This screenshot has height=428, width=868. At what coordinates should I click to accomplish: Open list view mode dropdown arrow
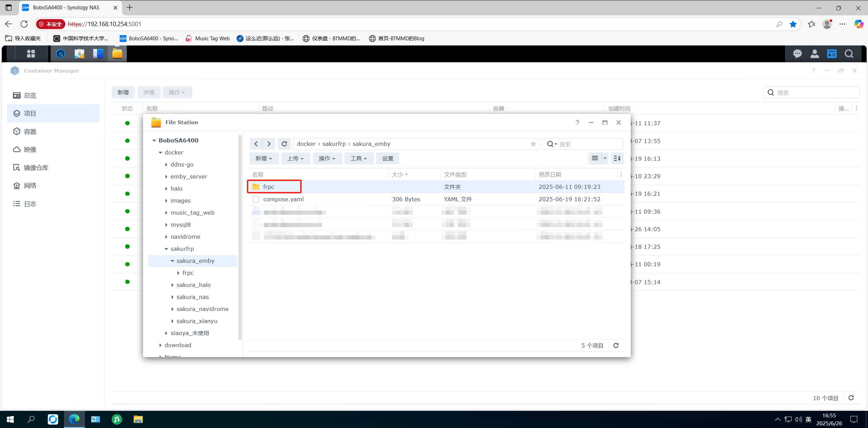[x=605, y=158]
